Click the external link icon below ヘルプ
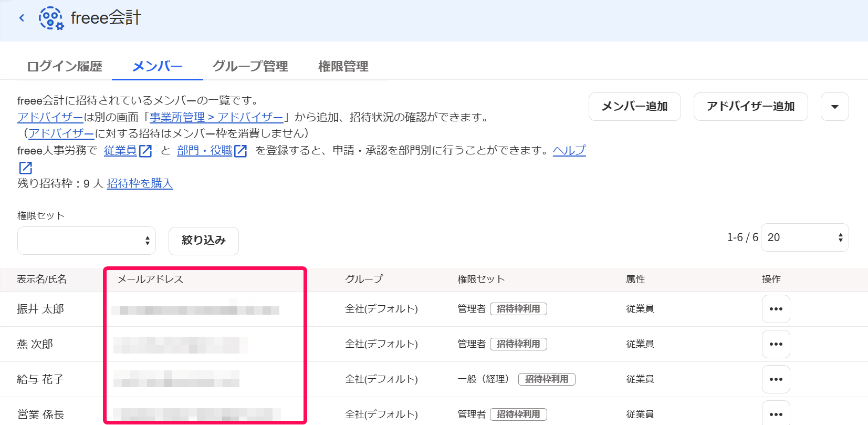868x425 pixels. pyautogui.click(x=26, y=168)
